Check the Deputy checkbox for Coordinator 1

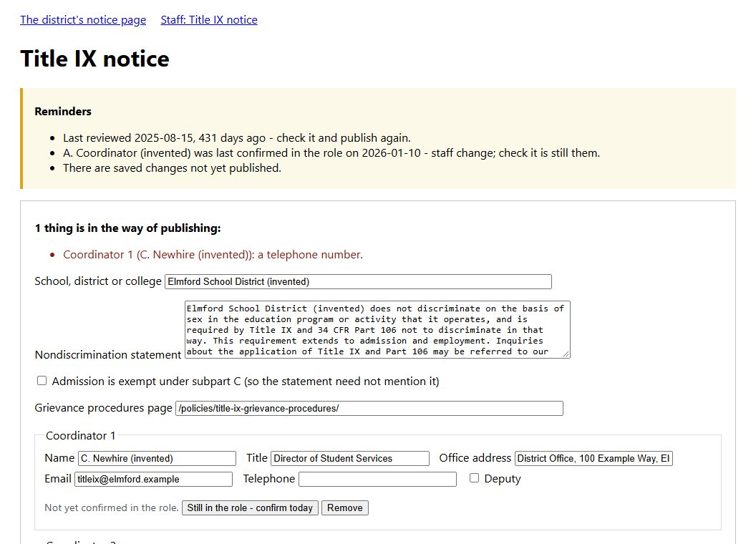(475, 478)
